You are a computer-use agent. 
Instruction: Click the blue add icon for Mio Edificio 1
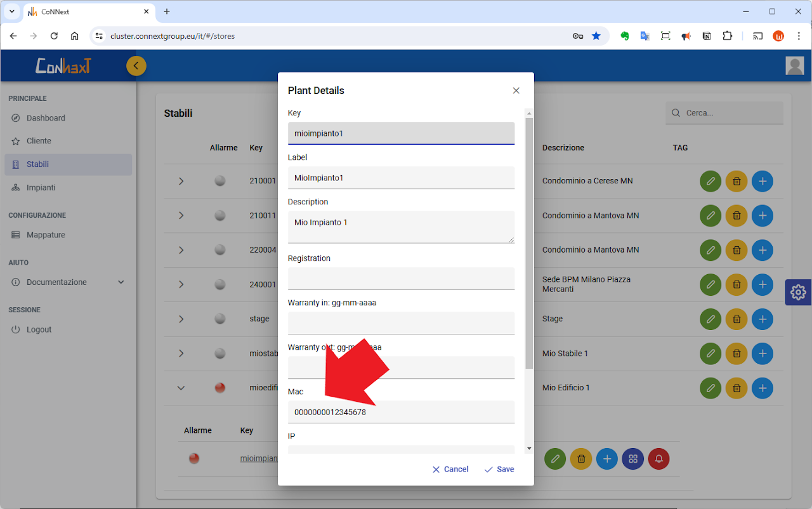[x=763, y=388]
